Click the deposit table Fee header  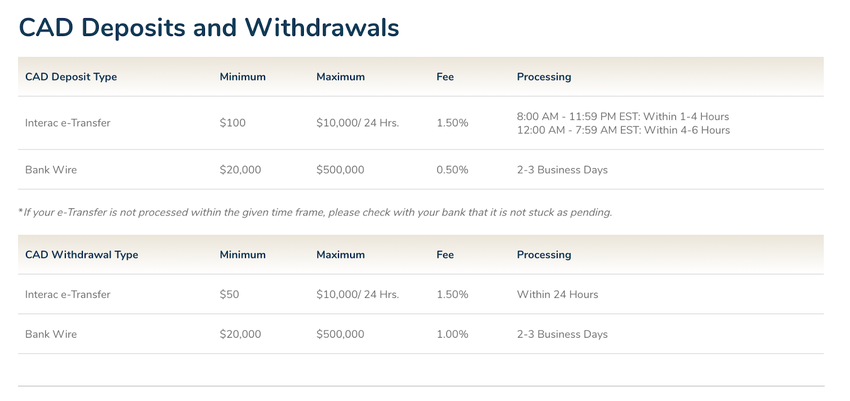tap(445, 77)
